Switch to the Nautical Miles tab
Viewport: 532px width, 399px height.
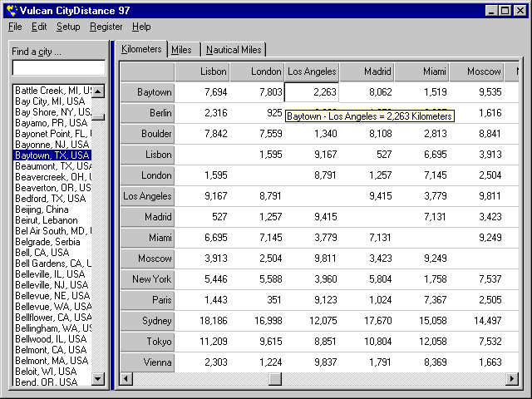point(234,50)
